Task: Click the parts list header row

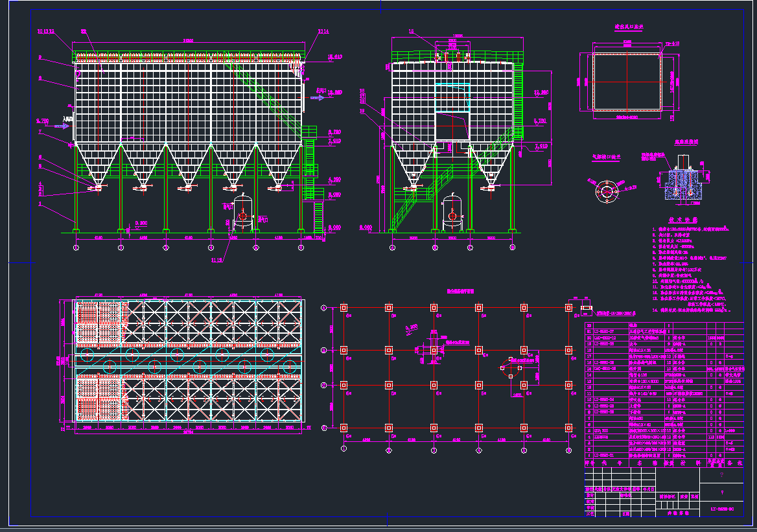Action: [663, 463]
